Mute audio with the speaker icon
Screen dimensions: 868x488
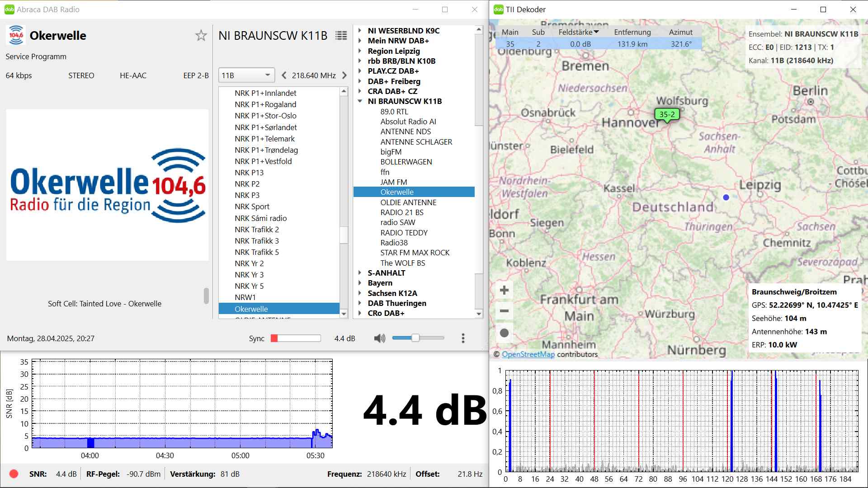[x=380, y=338]
